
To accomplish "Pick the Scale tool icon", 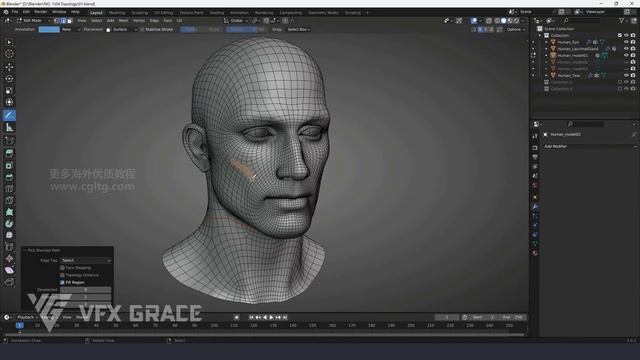I will (x=9, y=90).
